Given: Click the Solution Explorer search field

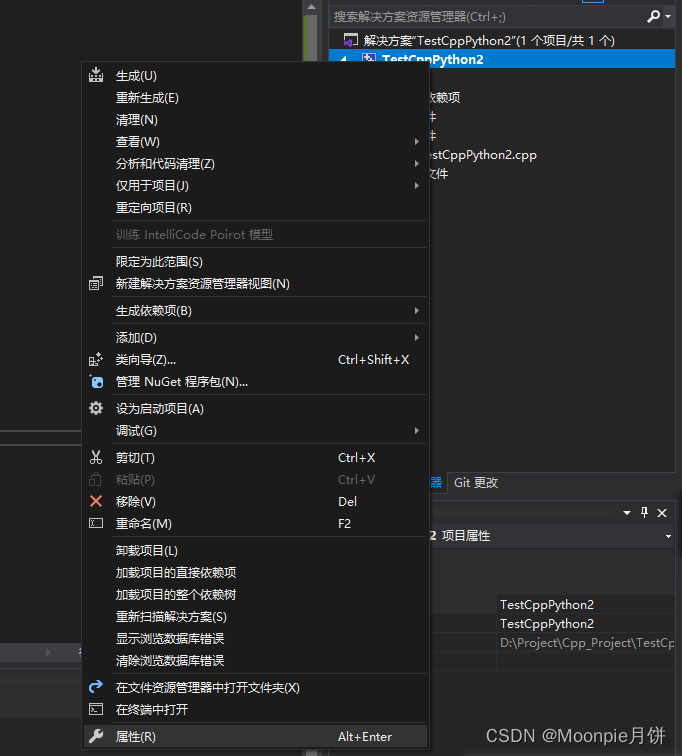Looking at the screenshot, I should [x=488, y=17].
